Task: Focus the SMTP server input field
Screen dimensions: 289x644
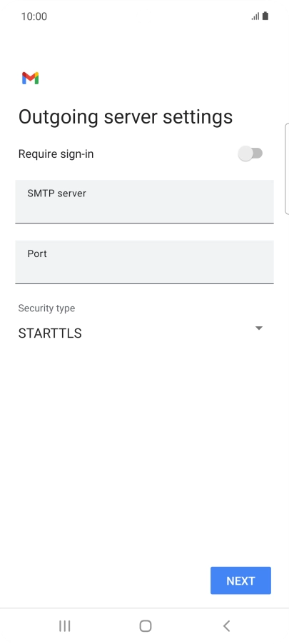Action: tap(144, 201)
